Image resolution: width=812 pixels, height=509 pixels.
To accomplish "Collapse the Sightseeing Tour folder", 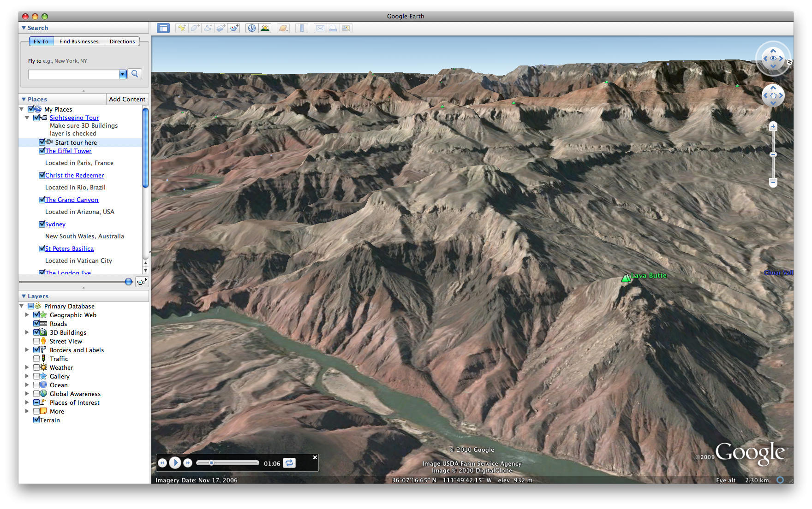I will pyautogui.click(x=27, y=118).
